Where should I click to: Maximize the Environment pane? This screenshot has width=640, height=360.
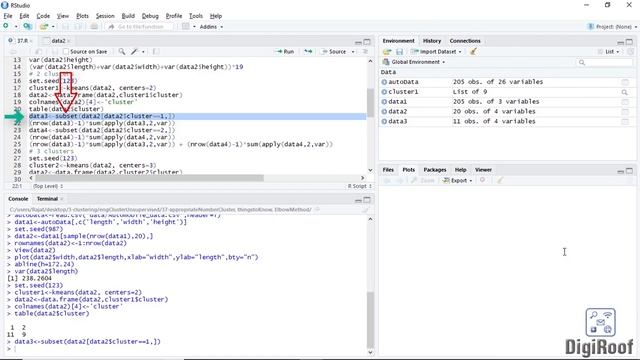tap(629, 42)
